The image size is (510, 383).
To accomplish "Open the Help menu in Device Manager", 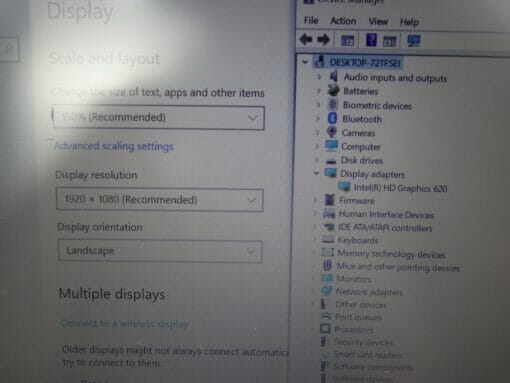I will coord(409,22).
